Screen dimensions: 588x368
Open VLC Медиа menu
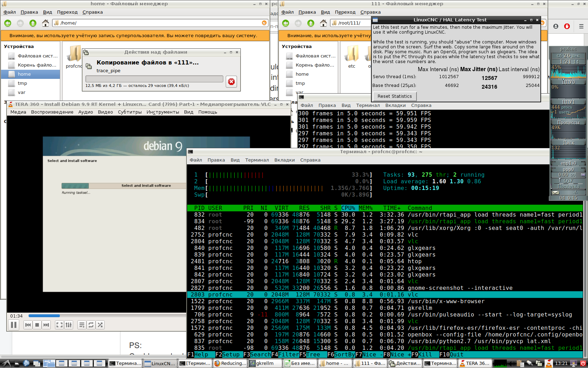pyautogui.click(x=18, y=112)
